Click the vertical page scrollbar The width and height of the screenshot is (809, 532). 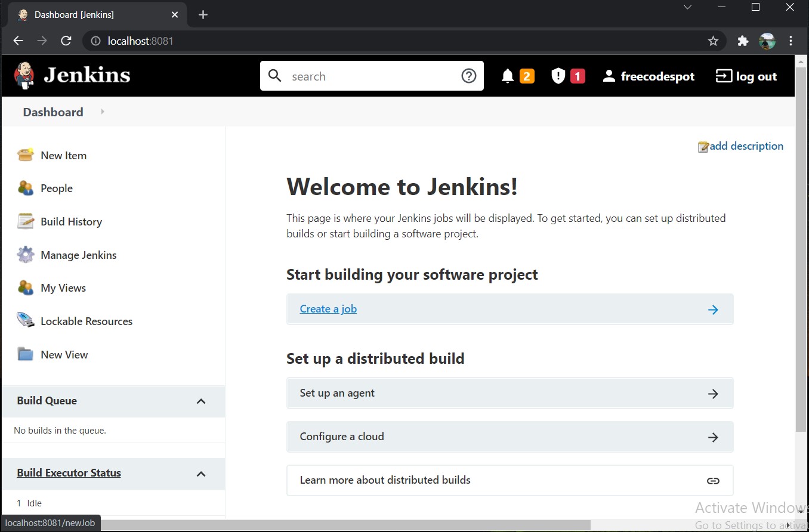click(801, 245)
